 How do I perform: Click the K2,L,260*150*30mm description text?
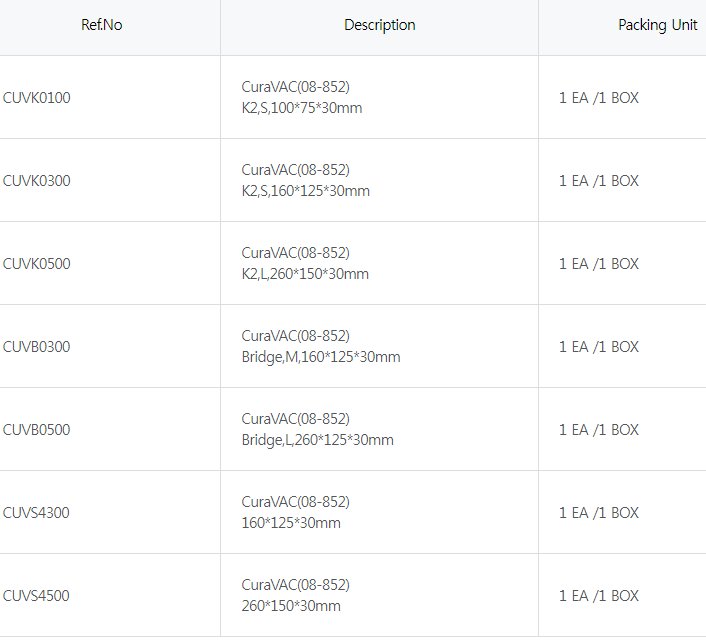pyautogui.click(x=305, y=274)
